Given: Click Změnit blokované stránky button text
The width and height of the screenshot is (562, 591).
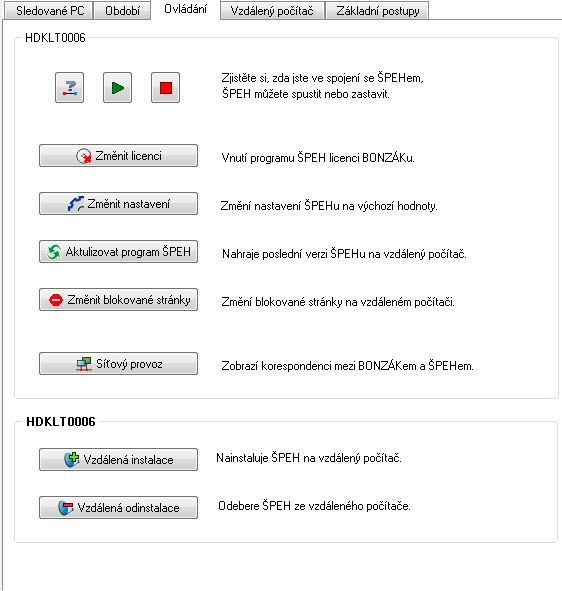Looking at the screenshot, I should click(x=129, y=300).
